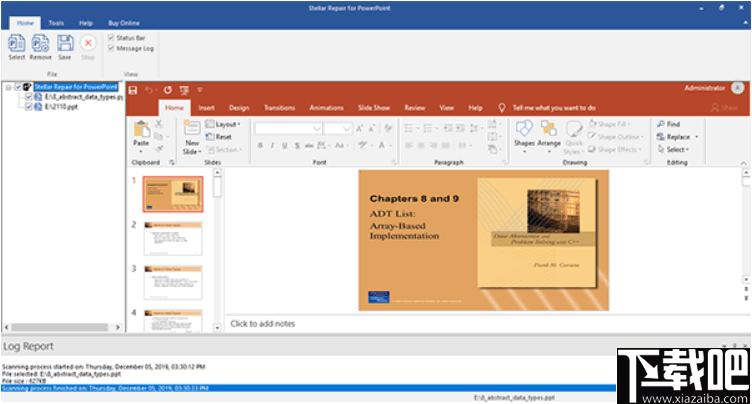Click the Paste clipboard icon
The image size is (752, 404).
click(x=141, y=130)
